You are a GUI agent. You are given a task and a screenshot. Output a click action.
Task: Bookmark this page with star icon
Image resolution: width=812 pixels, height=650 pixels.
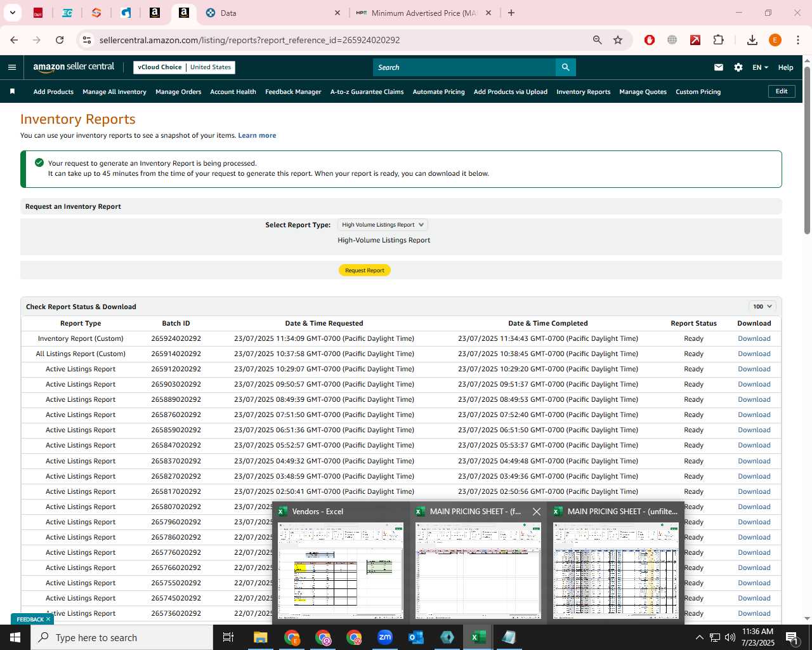tap(618, 40)
